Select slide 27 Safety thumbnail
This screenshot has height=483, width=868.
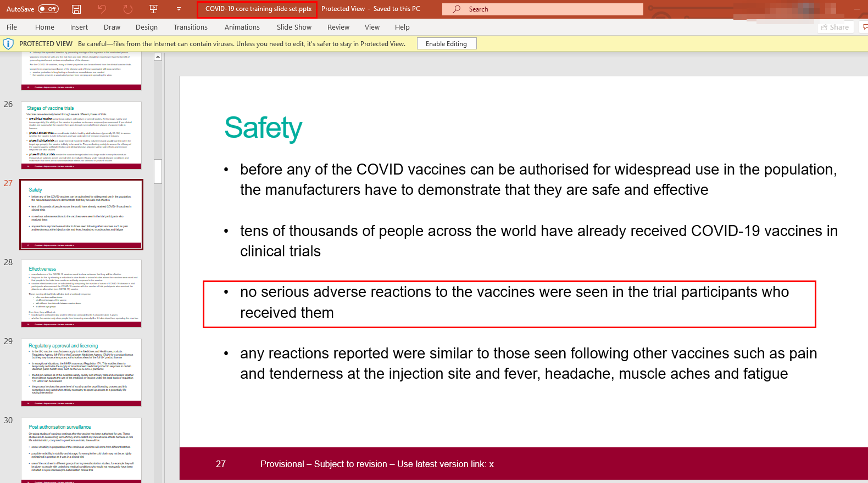(81, 214)
